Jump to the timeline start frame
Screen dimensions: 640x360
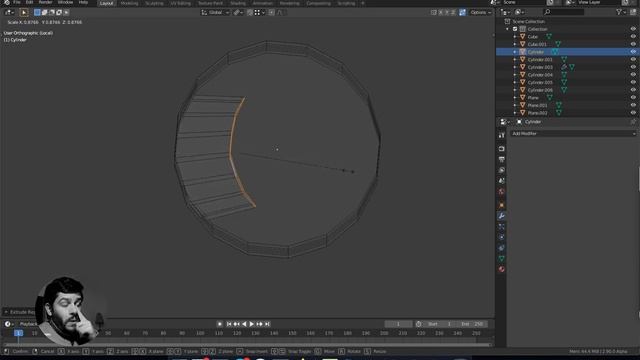pyautogui.click(x=229, y=324)
